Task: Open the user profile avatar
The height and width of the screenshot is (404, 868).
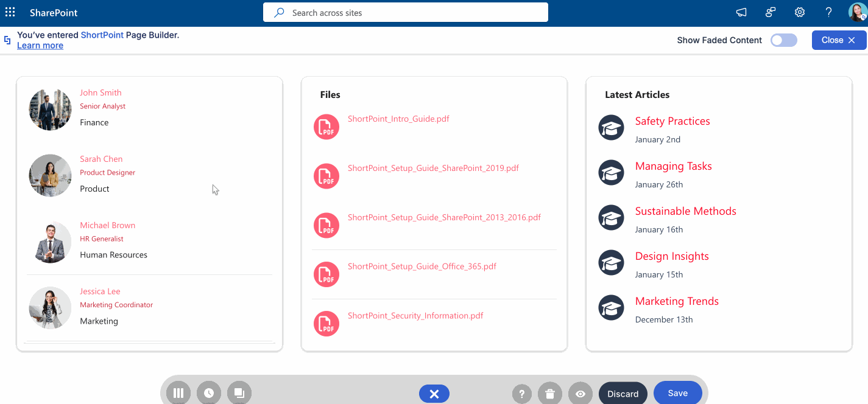Action: point(857,12)
